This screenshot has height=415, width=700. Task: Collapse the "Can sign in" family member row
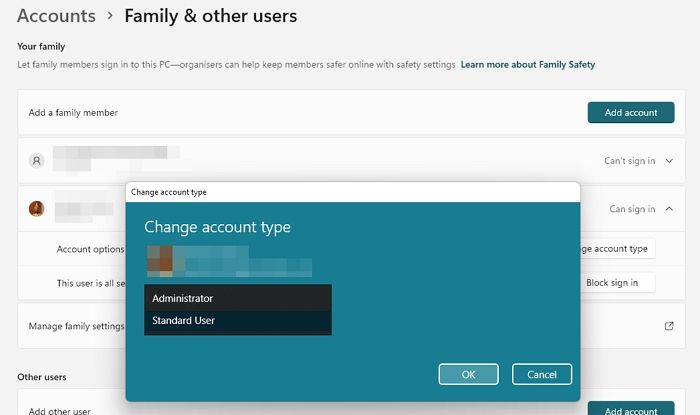pos(669,209)
